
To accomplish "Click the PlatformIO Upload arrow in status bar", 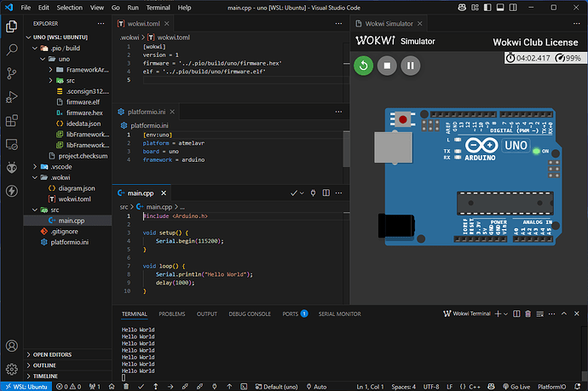I will pyautogui.click(x=170, y=387).
